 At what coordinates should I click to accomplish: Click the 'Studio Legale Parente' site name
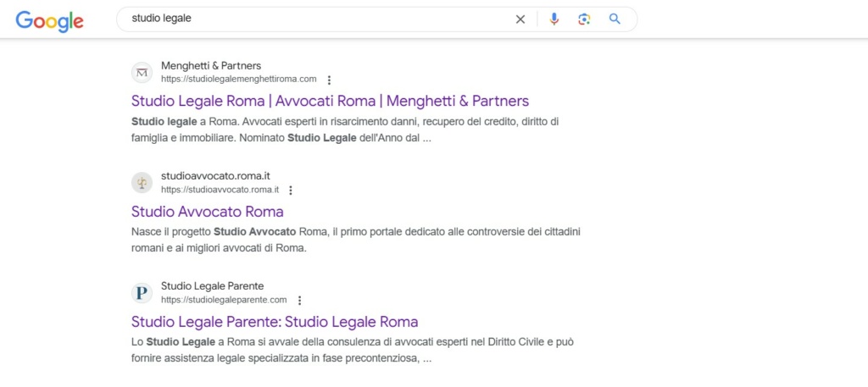(212, 286)
